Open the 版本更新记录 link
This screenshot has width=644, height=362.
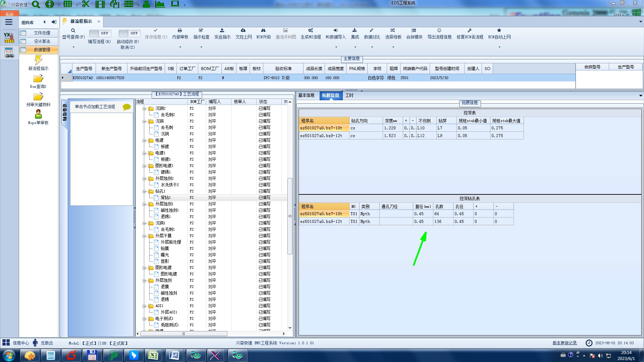click(x=565, y=343)
